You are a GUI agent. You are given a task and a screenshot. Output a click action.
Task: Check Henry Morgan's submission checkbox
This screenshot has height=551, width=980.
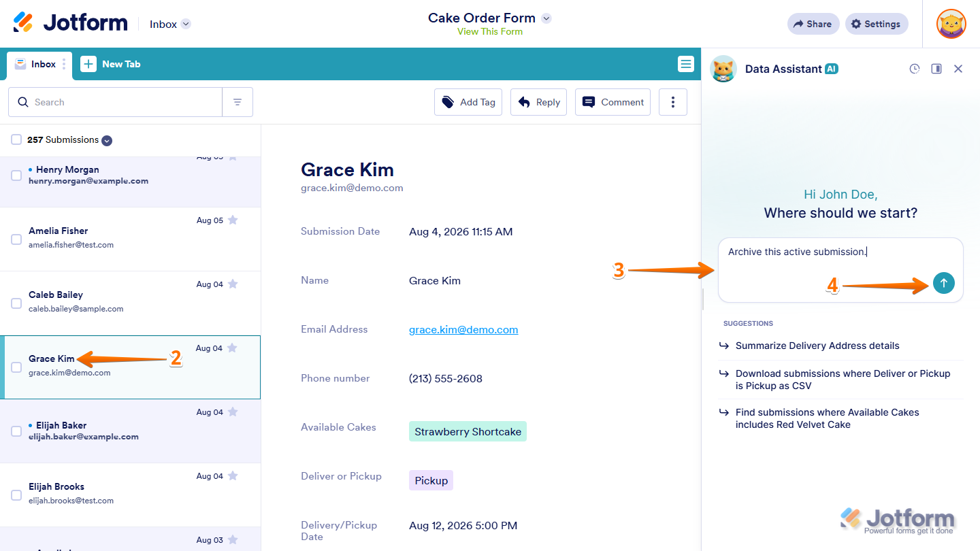pos(16,176)
